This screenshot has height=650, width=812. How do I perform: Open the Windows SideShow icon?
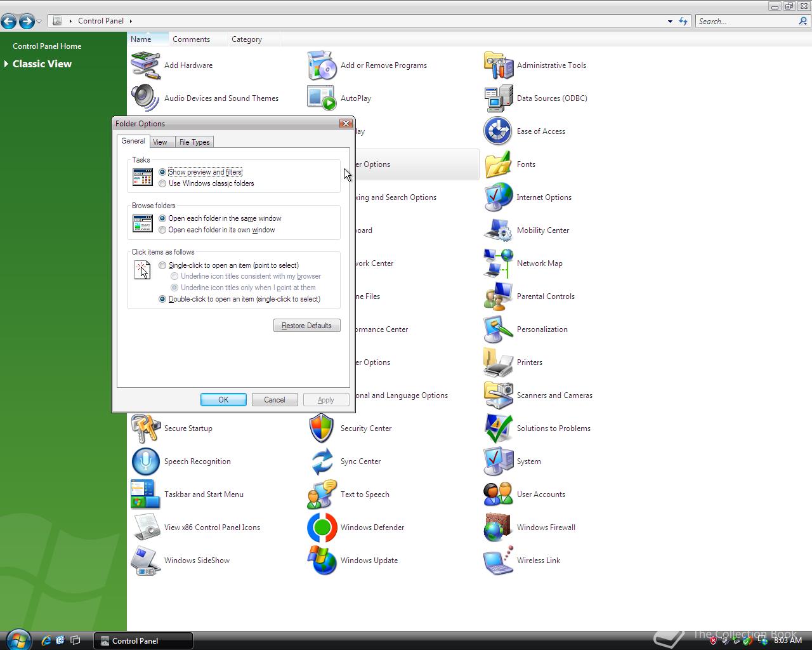[145, 560]
